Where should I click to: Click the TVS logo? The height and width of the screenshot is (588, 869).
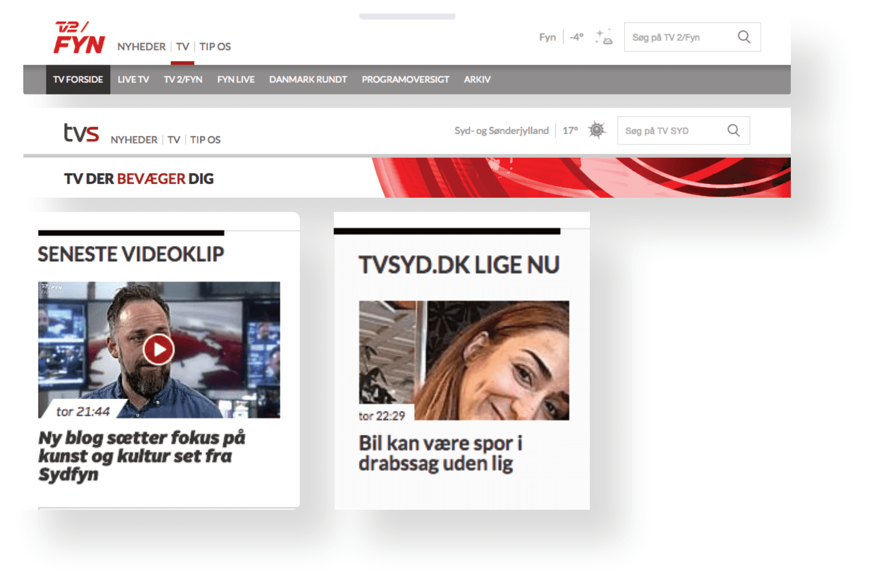click(x=81, y=132)
